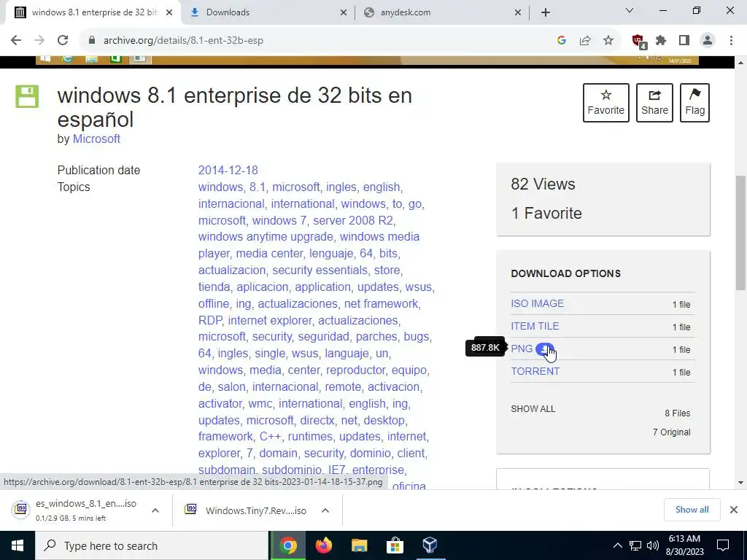Click the '1 Favorite' text
747x560 pixels.
546,214
